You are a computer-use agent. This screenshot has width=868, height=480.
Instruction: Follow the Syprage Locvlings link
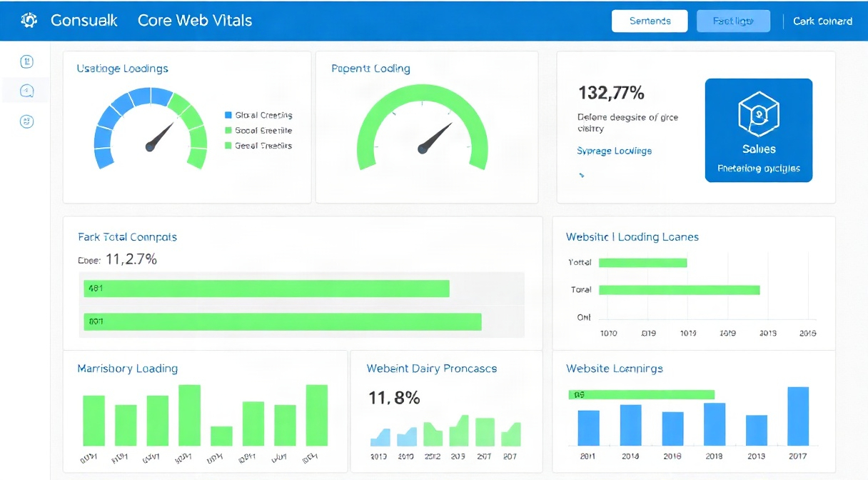click(614, 151)
